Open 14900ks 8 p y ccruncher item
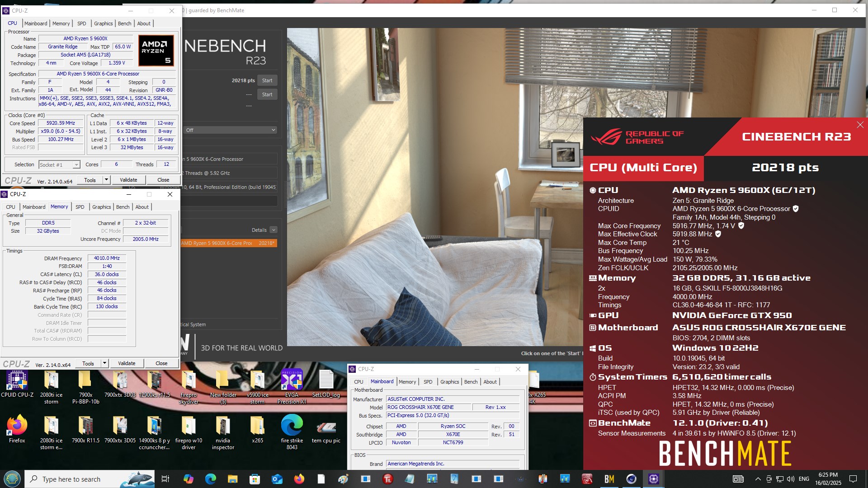Screen dimensions: 868x488 [x=154, y=432]
